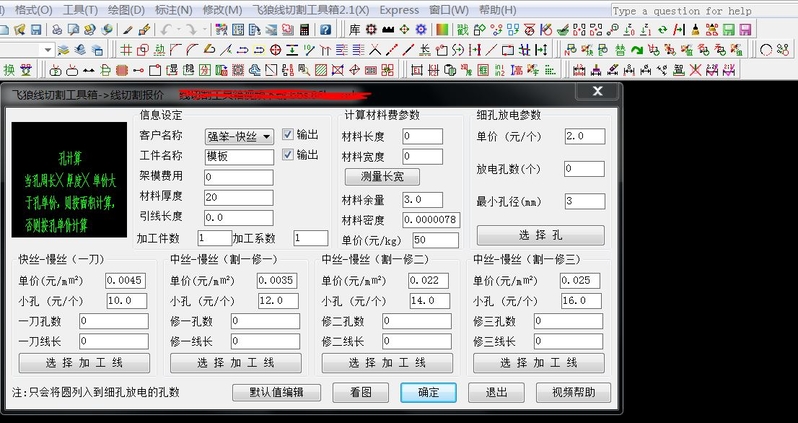Viewport: 798px width, 423px height.
Task: Open the 窗口(W) menu
Action: [448, 10]
